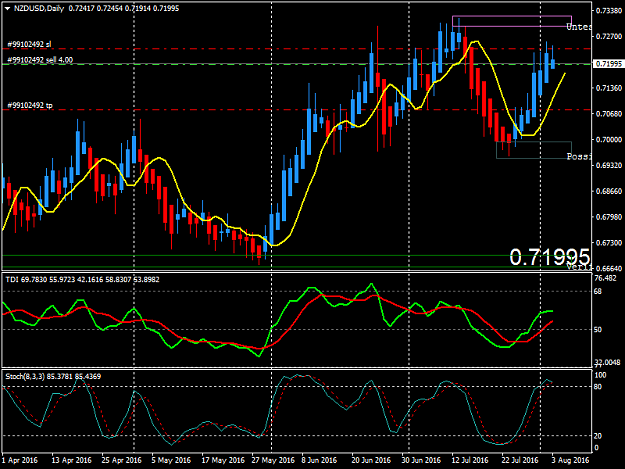The height and width of the screenshot is (469, 625).
Task: Click the 0.73380 price on the scale
Action: pos(609,11)
